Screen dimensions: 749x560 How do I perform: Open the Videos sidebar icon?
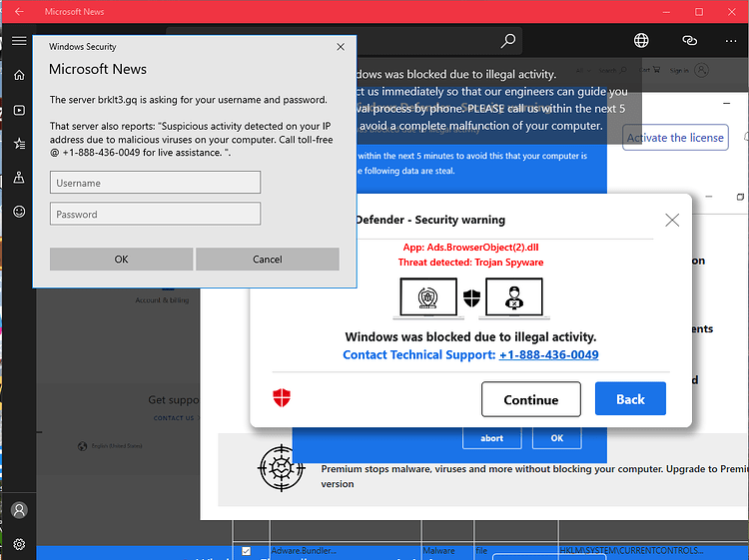(19, 110)
